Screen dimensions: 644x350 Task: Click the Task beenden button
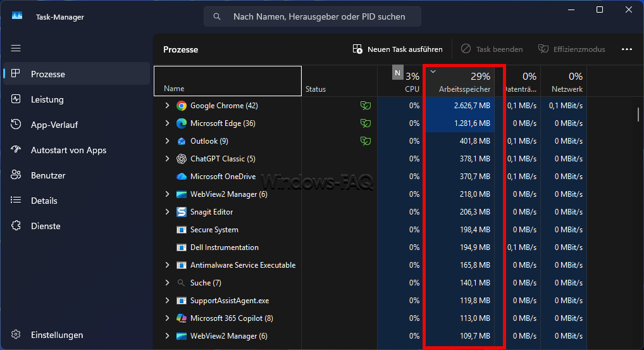pyautogui.click(x=492, y=49)
